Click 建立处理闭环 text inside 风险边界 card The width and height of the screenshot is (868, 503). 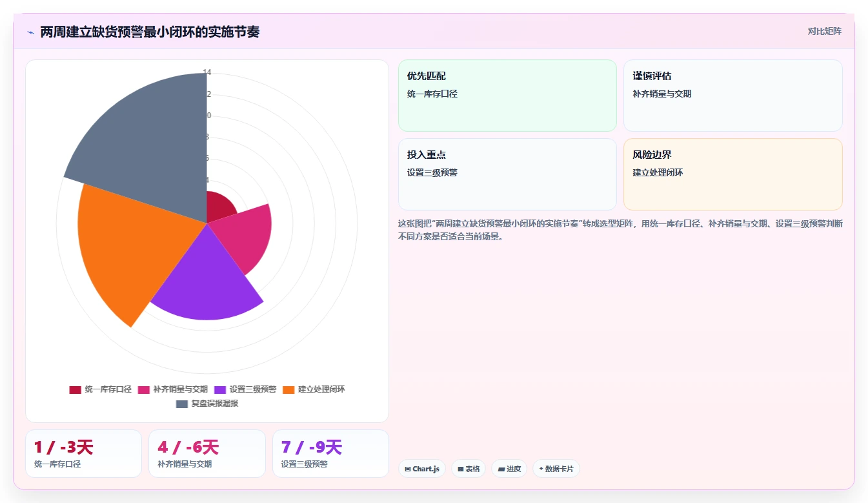(x=658, y=172)
